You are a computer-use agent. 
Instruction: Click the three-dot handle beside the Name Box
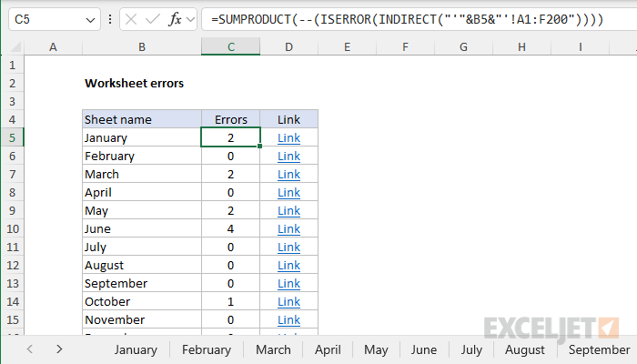(110, 19)
